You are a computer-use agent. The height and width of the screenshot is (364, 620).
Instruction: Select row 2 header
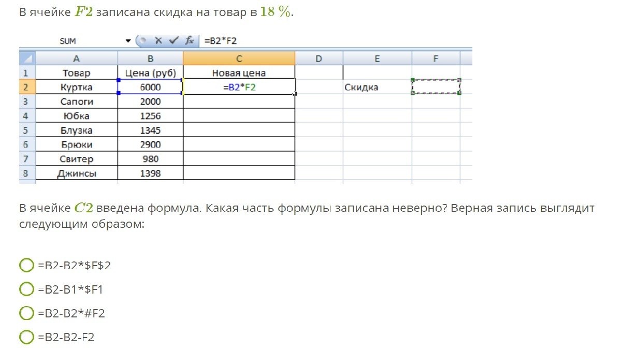(x=26, y=87)
